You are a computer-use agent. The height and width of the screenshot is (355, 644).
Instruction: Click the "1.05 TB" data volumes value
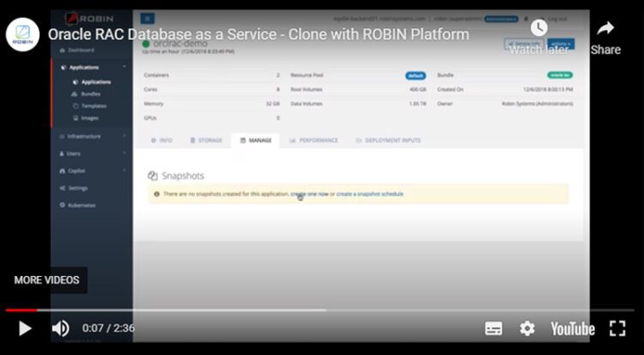(x=417, y=104)
